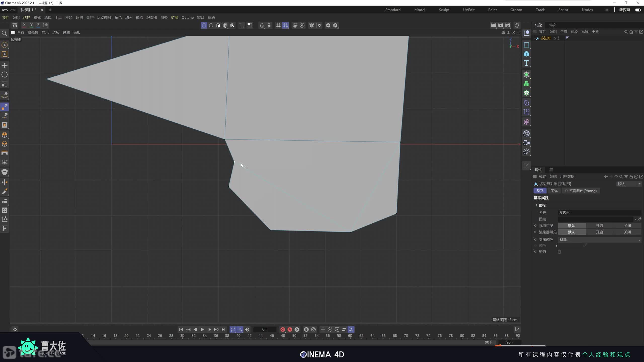644x362 pixels.
Task: Select the Scale tool in left toolbar
Action: tap(5, 84)
